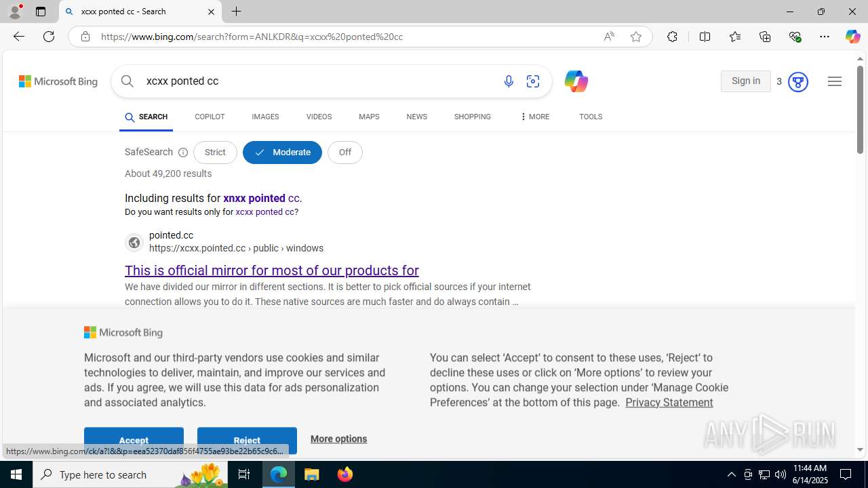This screenshot has width=868, height=488.
Task: Open volume icon in system tray
Action: (x=781, y=474)
